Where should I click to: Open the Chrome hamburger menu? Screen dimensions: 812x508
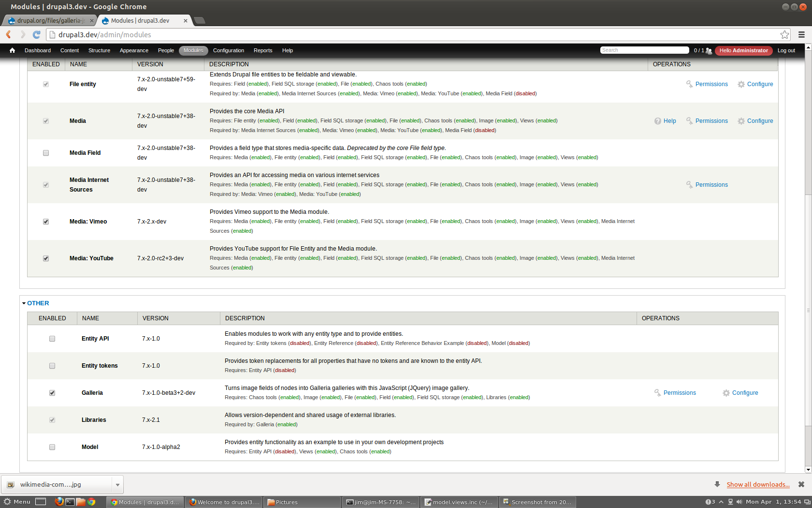coord(801,34)
